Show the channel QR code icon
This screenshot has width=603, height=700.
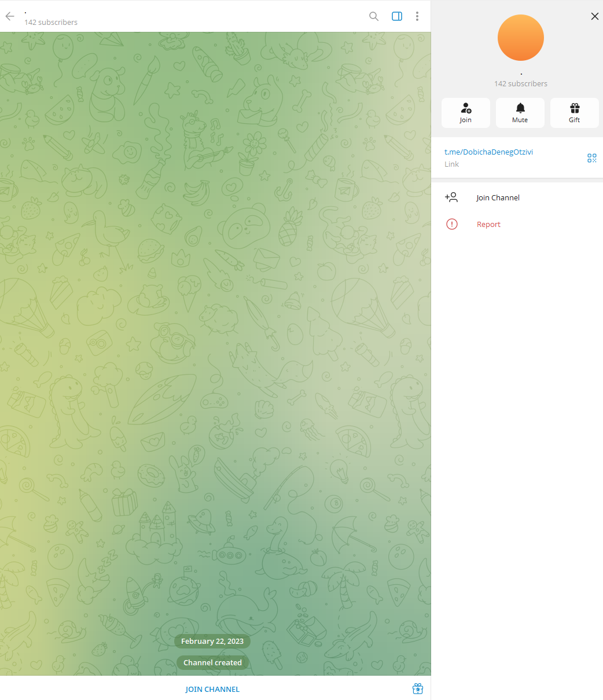tap(592, 158)
